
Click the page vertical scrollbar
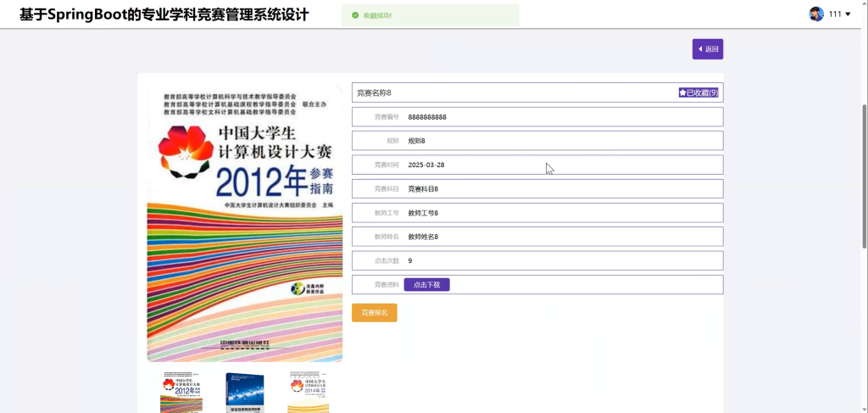865,176
